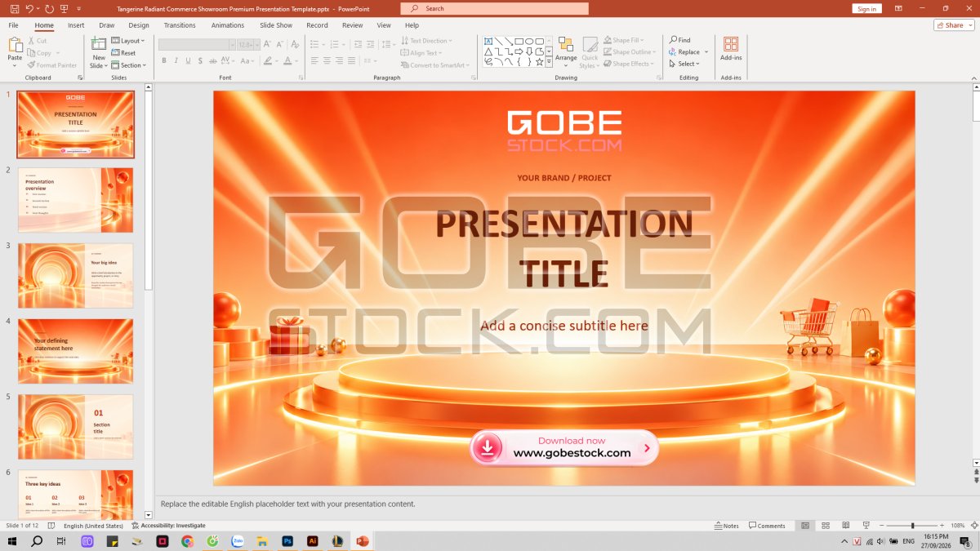Switch to the Animations tab
Viewport: 980px width, 551px height.
(228, 25)
